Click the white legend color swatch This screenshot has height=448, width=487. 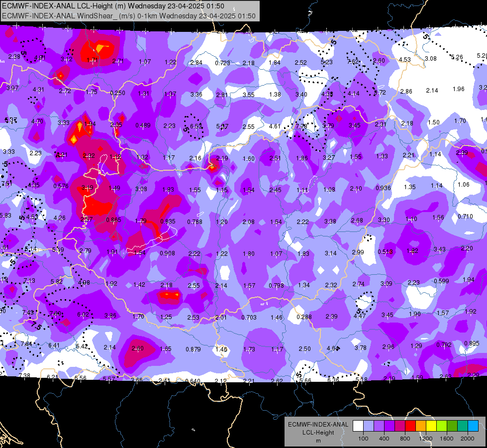[358, 426]
